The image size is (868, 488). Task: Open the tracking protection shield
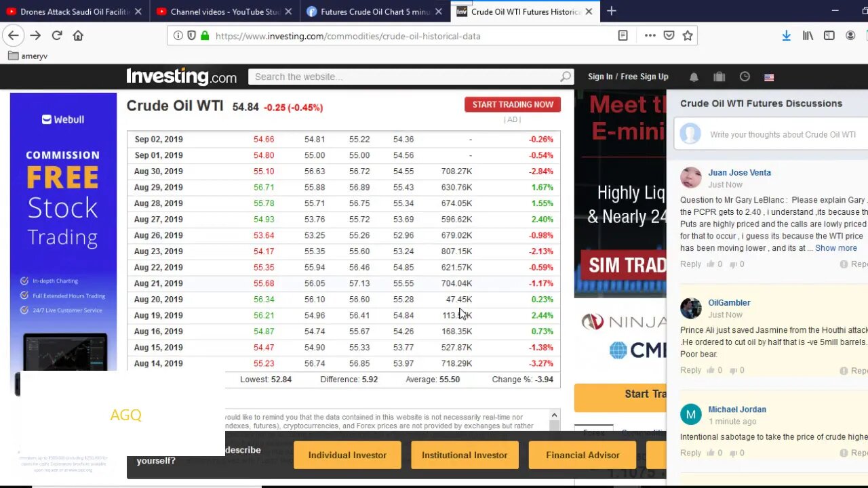pos(191,36)
